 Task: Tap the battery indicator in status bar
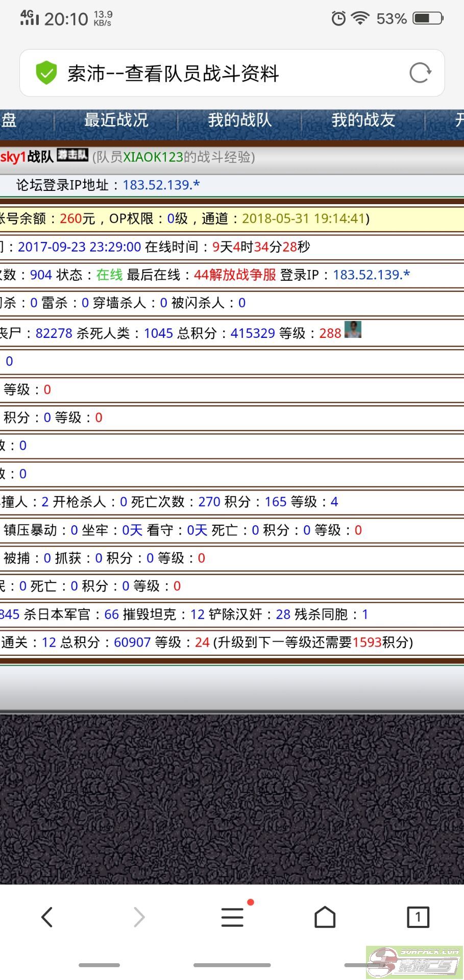[x=428, y=19]
